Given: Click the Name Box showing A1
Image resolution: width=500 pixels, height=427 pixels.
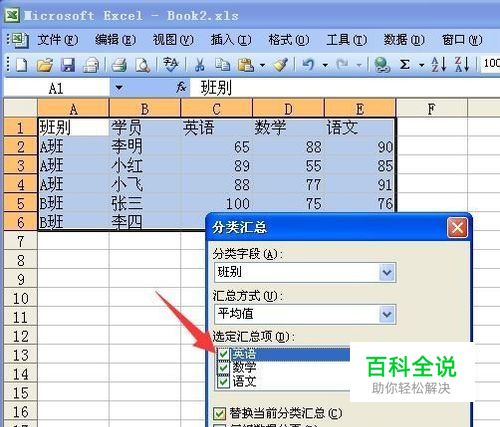Looking at the screenshot, I should (x=56, y=88).
